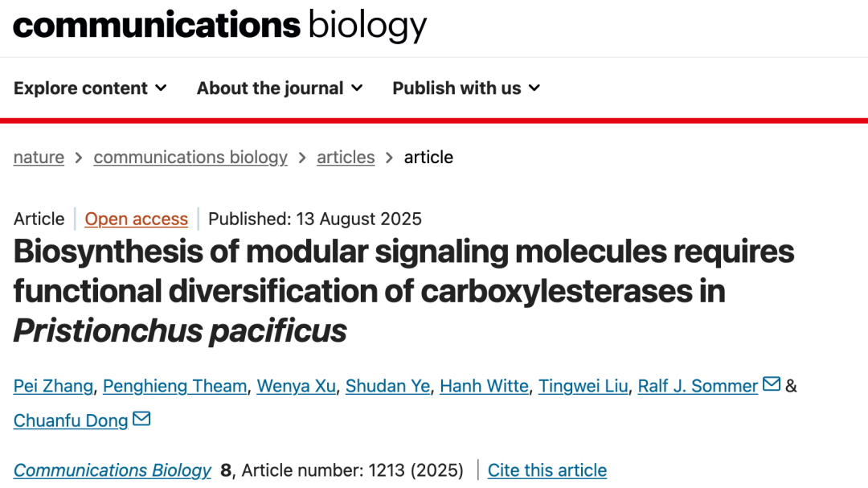Navigate to the articles breadcrumb

coord(346,158)
